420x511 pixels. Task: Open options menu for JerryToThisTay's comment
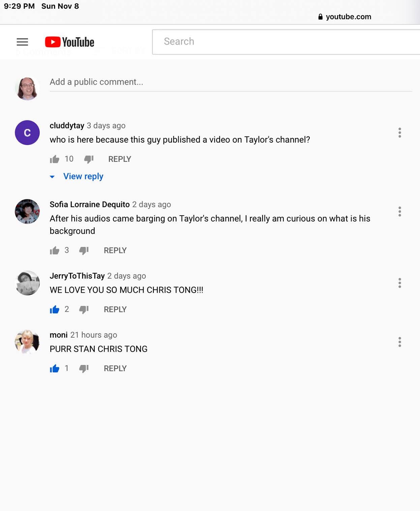click(399, 283)
